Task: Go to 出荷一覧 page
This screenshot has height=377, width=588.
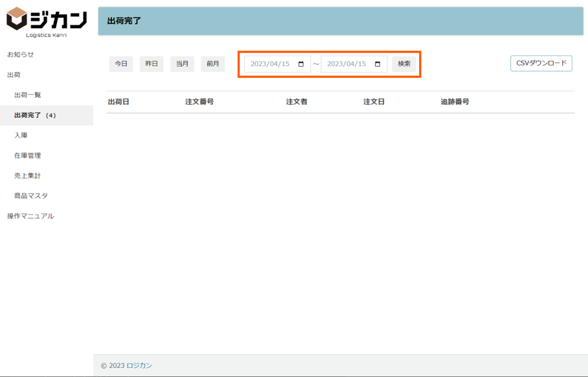Action: point(28,95)
